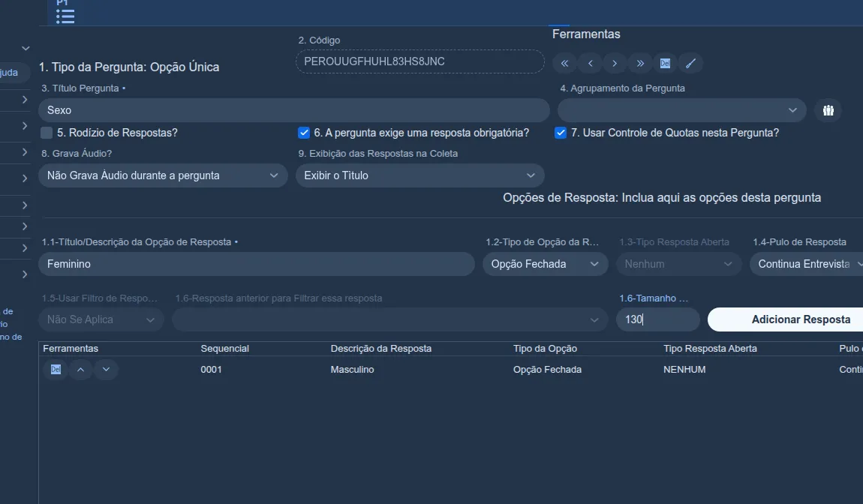Jump to last question using double-right arrows
This screenshot has height=504, width=863.
(x=640, y=63)
